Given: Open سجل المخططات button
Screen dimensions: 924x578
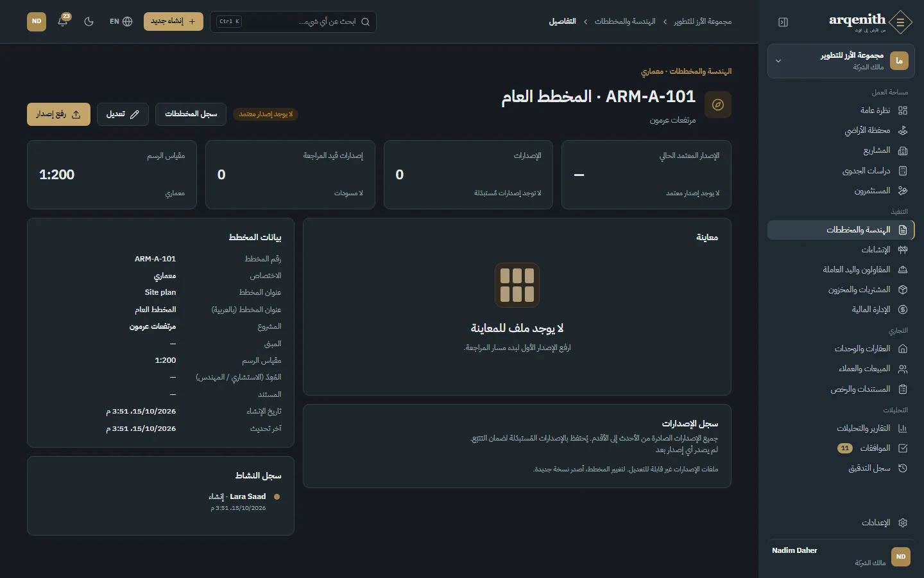Looking at the screenshot, I should point(191,114).
